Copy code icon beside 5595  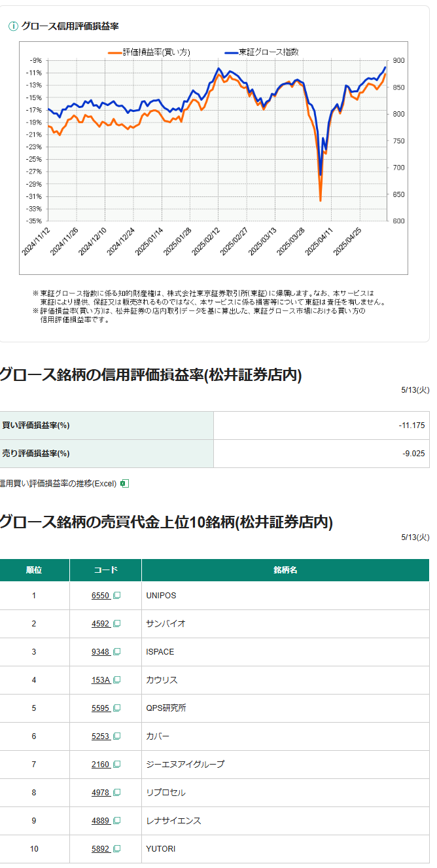[x=117, y=708]
